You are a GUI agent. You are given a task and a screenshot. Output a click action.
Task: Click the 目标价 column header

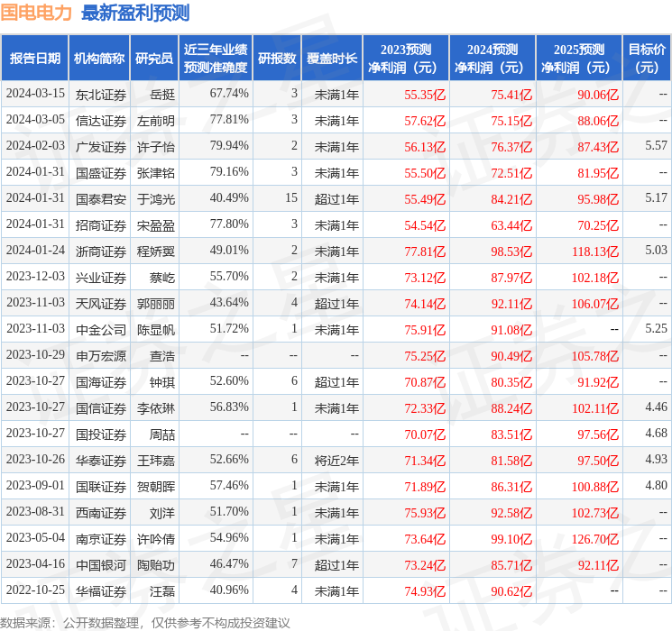(647, 59)
